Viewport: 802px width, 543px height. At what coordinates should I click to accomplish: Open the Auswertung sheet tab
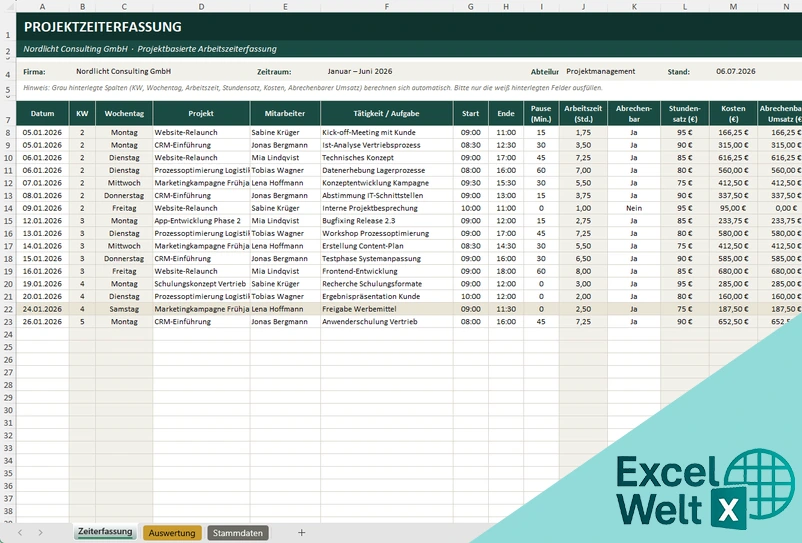(172, 533)
